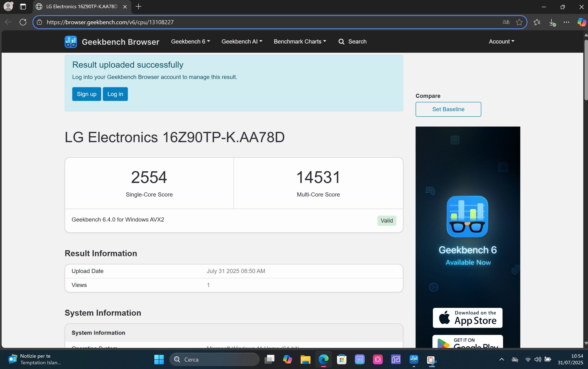Open the Downloads icon in the browser toolbar

pos(552,22)
